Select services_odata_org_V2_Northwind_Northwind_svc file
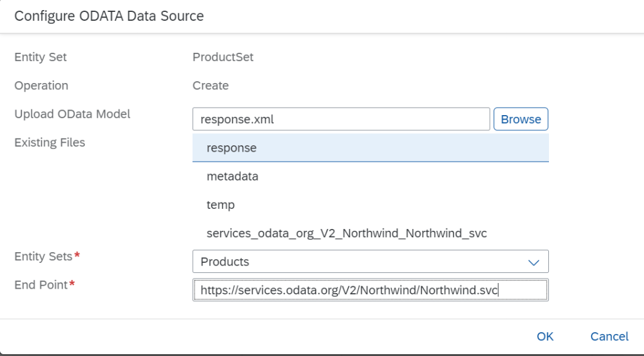This screenshot has height=356, width=644. [x=370, y=233]
